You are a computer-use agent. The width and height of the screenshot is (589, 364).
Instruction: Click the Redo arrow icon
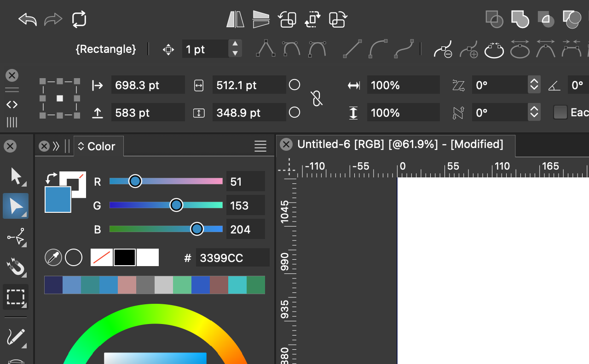(53, 20)
